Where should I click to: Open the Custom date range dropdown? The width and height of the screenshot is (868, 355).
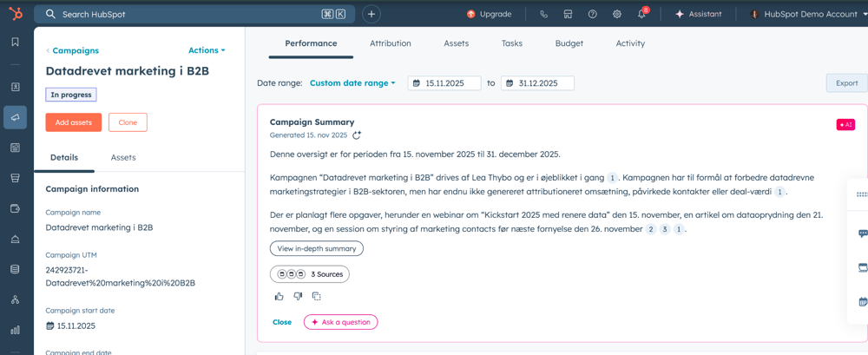coord(352,83)
